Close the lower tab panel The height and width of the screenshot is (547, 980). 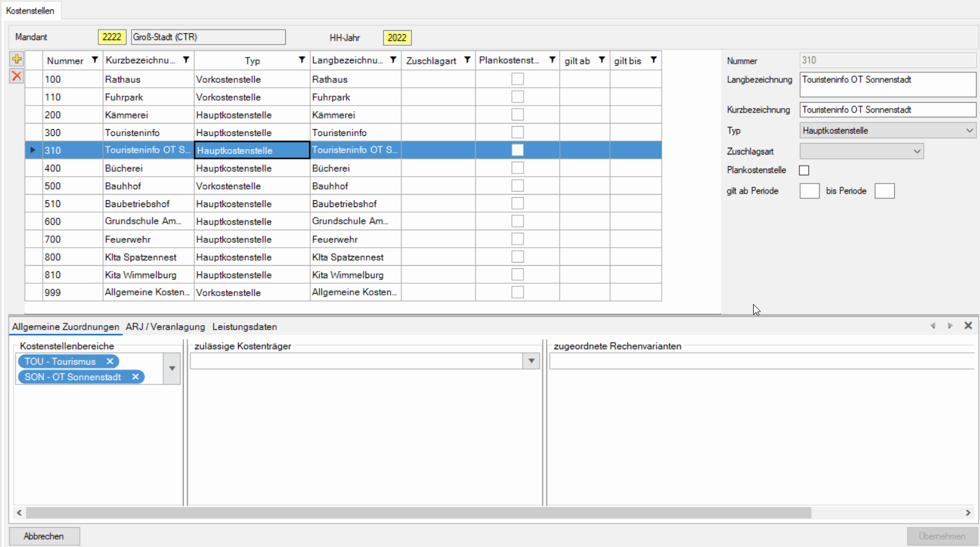coord(968,326)
